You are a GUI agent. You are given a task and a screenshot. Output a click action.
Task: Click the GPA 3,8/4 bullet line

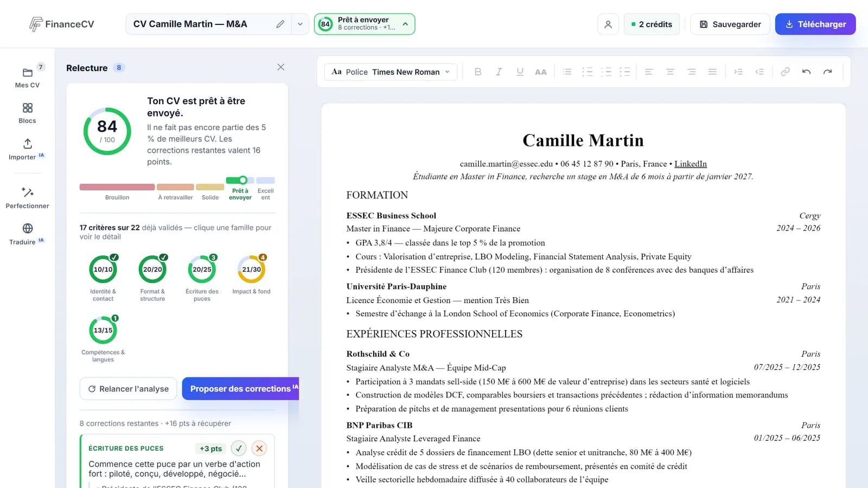click(x=450, y=243)
